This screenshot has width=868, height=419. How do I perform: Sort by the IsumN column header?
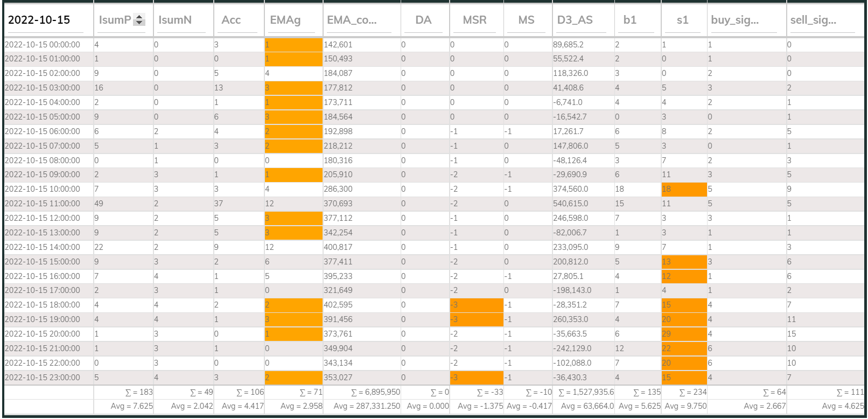[x=175, y=20]
